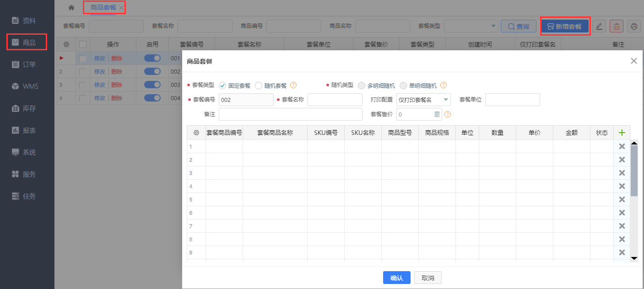Show help for 随机类型 question icon
Image resolution: width=644 pixels, height=289 pixels.
point(443,86)
